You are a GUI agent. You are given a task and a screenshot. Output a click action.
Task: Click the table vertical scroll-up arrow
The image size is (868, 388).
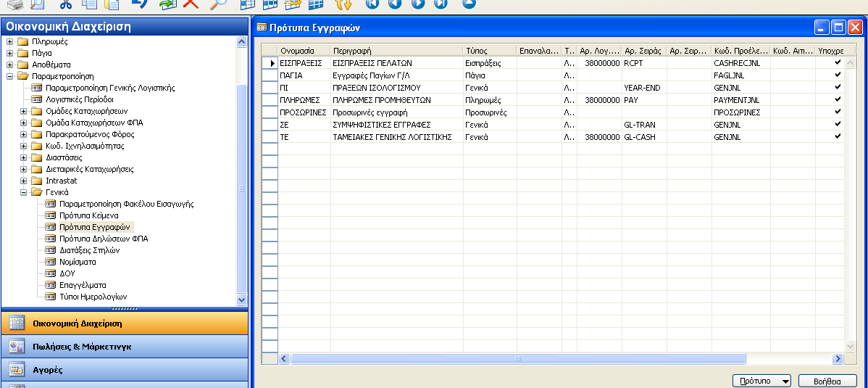coord(851,63)
